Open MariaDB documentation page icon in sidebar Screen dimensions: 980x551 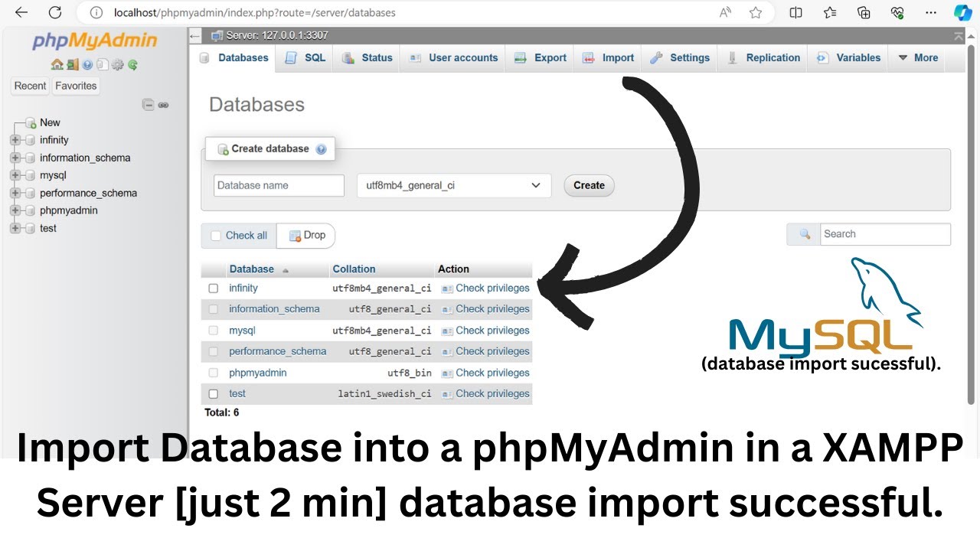[103, 65]
